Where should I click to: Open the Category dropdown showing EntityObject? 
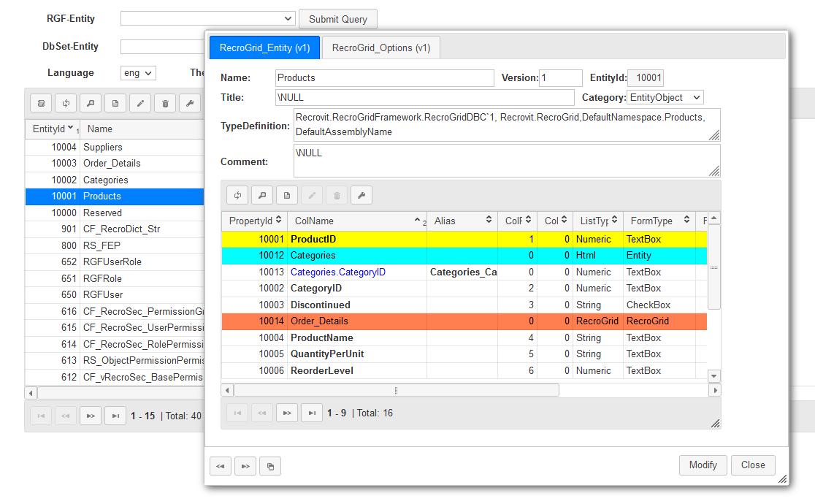click(665, 97)
